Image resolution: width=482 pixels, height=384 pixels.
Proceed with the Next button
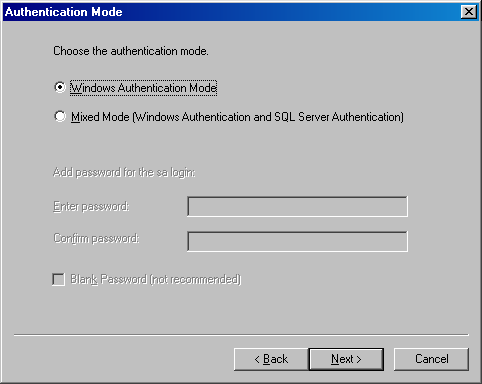pyautogui.click(x=346, y=359)
